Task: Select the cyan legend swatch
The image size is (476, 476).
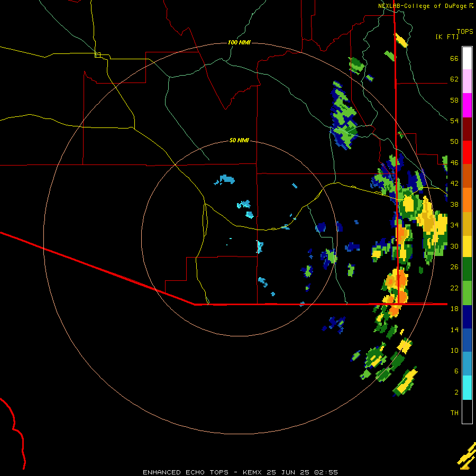Action: pos(467,388)
